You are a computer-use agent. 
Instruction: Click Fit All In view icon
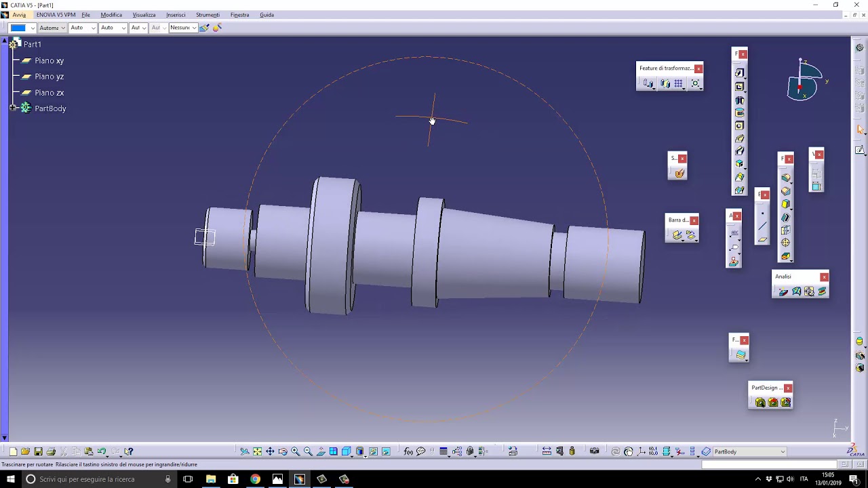(x=257, y=451)
